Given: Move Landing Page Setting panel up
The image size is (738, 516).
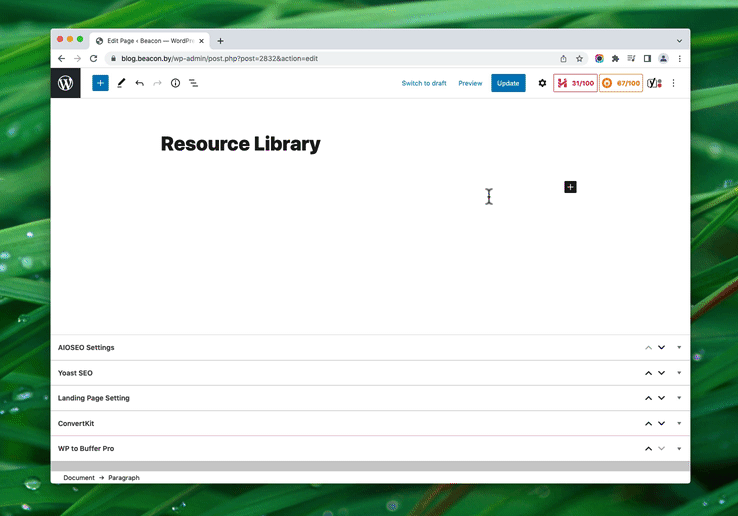Looking at the screenshot, I should (x=648, y=398).
